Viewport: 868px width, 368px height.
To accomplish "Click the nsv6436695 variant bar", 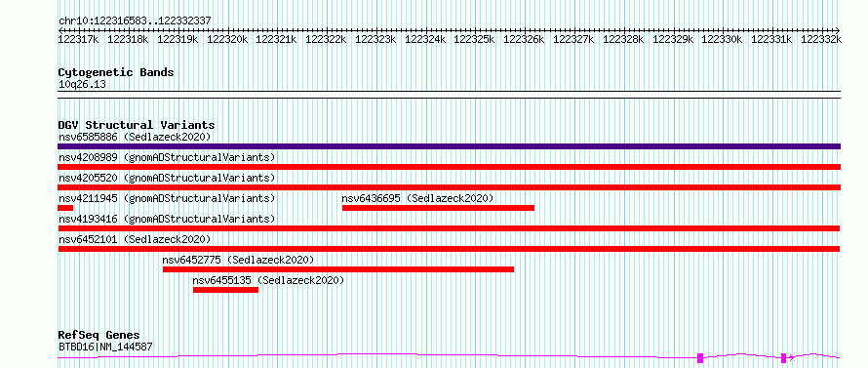I will [x=438, y=208].
